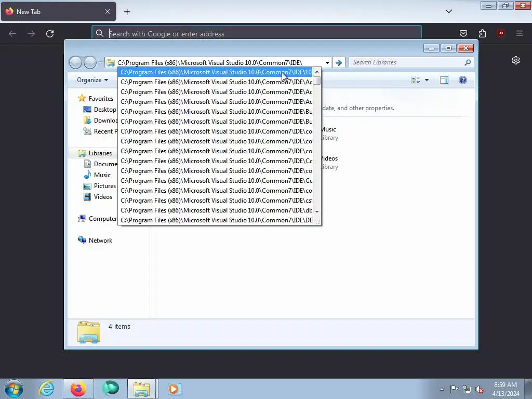Reload the current Firefox page

(x=50, y=34)
